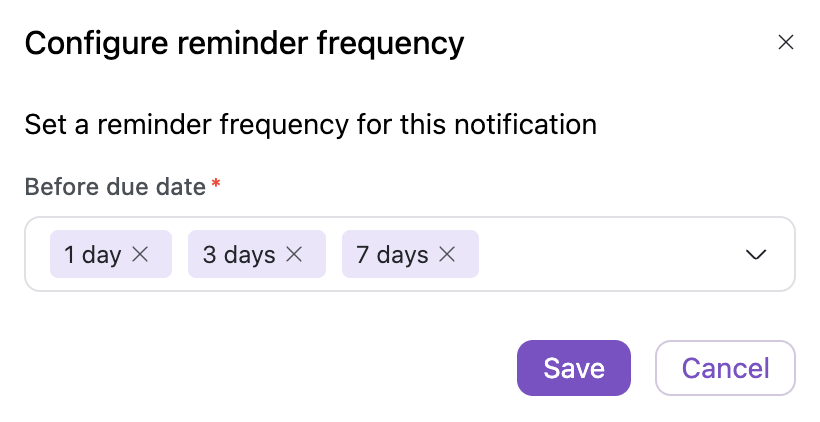
Task: Pick the "7 days" chip label
Action: pos(392,255)
